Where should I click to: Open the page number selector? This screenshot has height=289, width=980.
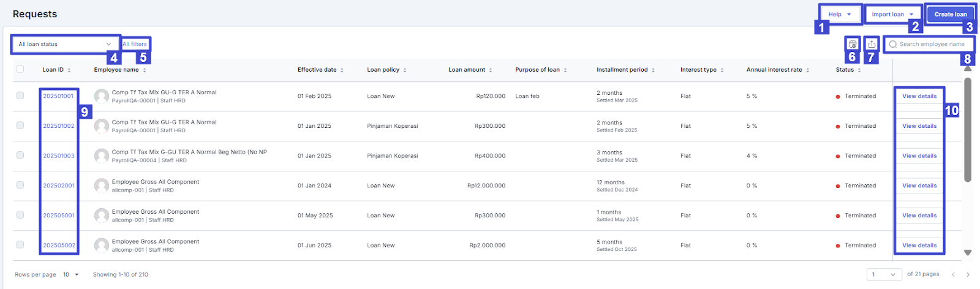click(x=883, y=274)
